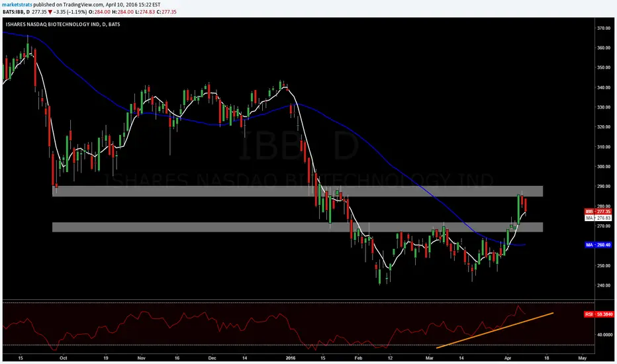Click the 370.00 price axis label
Viewport: 617px width, 364px height.
(604, 28)
